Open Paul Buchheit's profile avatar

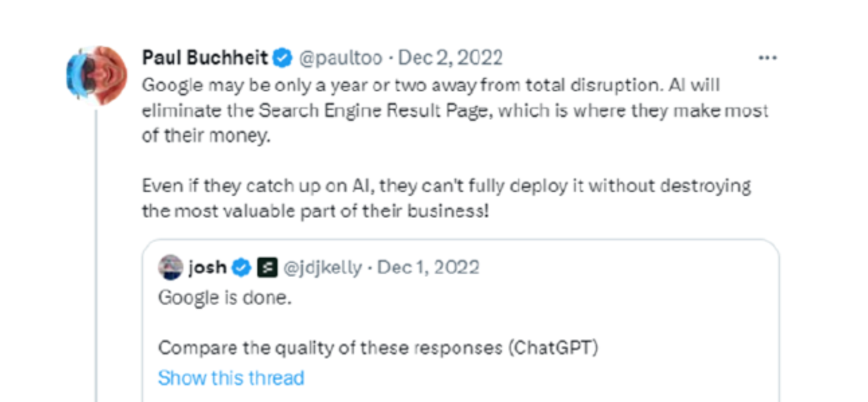97,76
